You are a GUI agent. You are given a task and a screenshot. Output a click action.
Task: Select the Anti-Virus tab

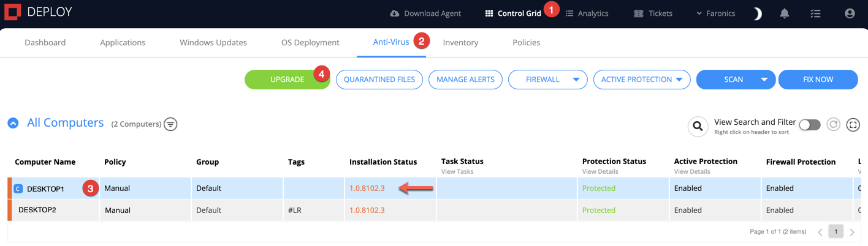tap(391, 42)
